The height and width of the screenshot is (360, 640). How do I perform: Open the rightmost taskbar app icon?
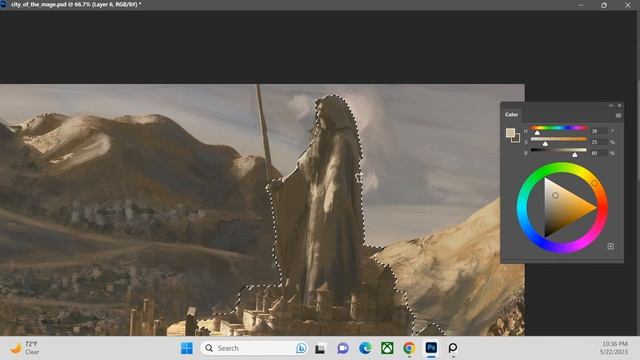click(x=453, y=348)
